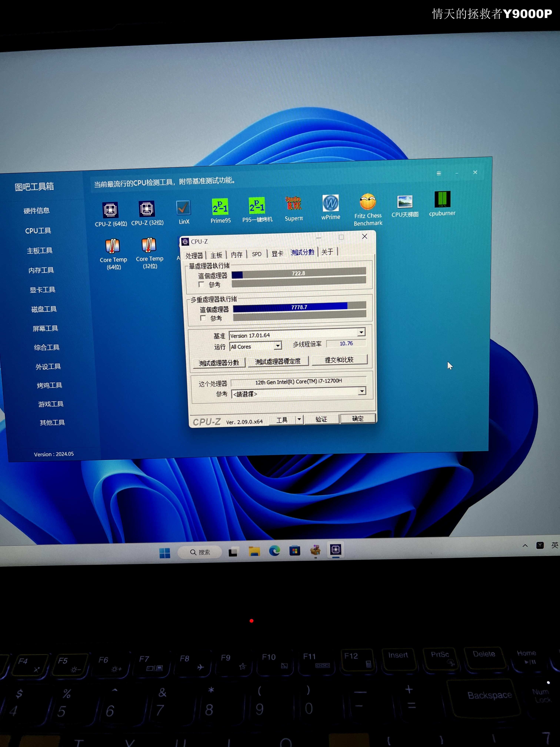Screen dimensions: 560x747
Task: Open 主板工具 in sidebar
Action: tap(40, 251)
